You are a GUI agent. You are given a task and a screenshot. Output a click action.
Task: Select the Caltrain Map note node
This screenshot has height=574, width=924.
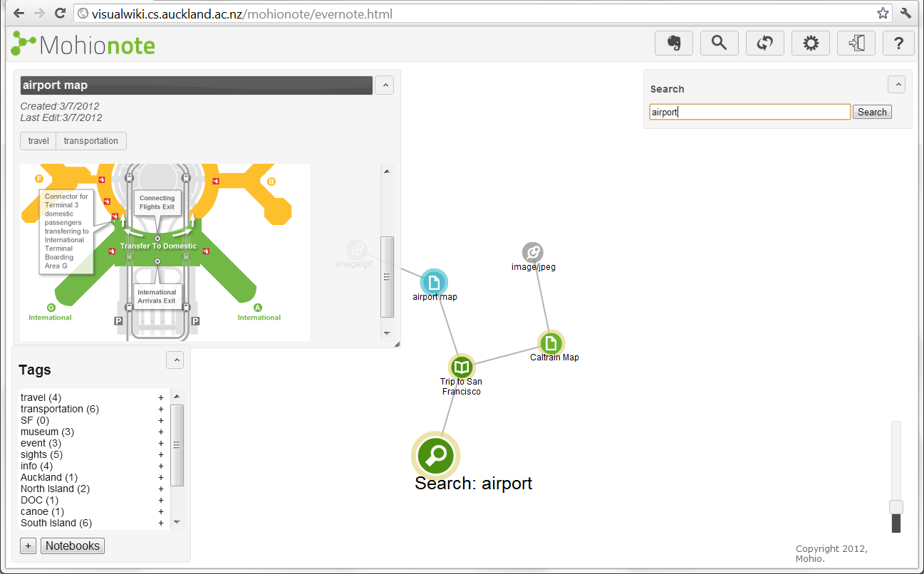[551, 343]
